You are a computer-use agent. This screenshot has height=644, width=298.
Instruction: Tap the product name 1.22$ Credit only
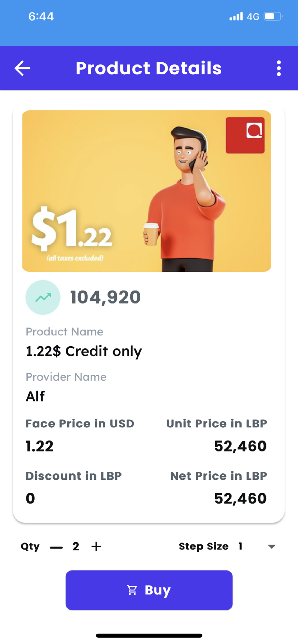[84, 351]
